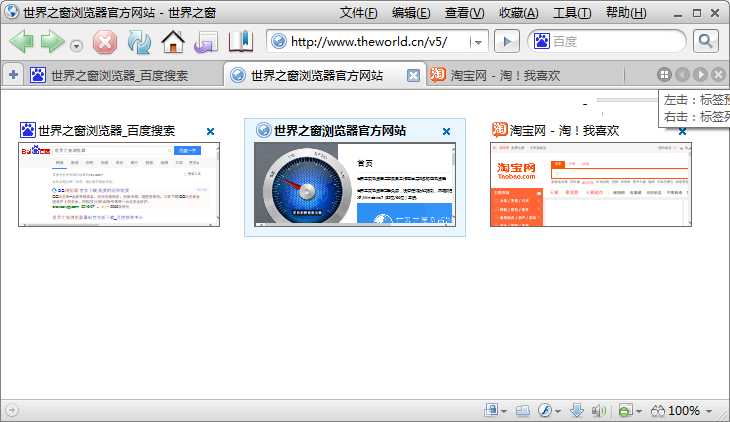Open the 编辑(E) menu
730x422 pixels.
411,13
